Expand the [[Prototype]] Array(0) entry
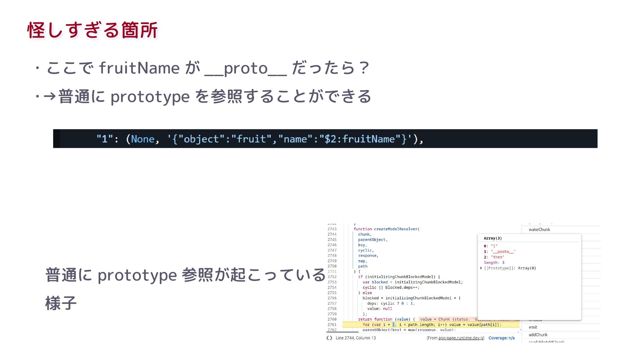The height and width of the screenshot is (362, 644). click(481, 268)
